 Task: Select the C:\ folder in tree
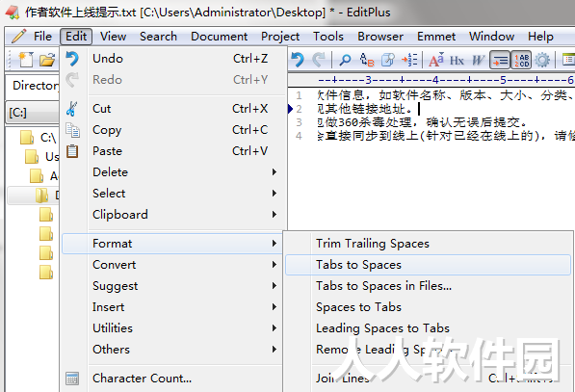coord(39,138)
